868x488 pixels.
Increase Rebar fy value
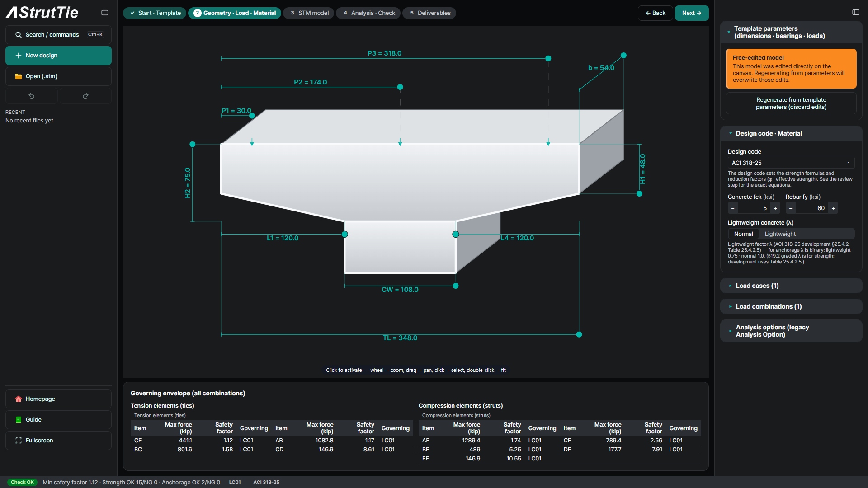(833, 208)
